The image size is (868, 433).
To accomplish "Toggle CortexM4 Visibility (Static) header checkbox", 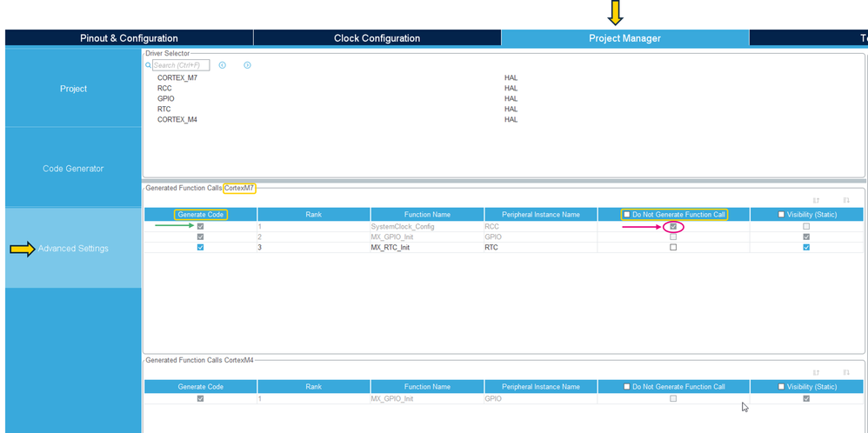I will point(781,387).
